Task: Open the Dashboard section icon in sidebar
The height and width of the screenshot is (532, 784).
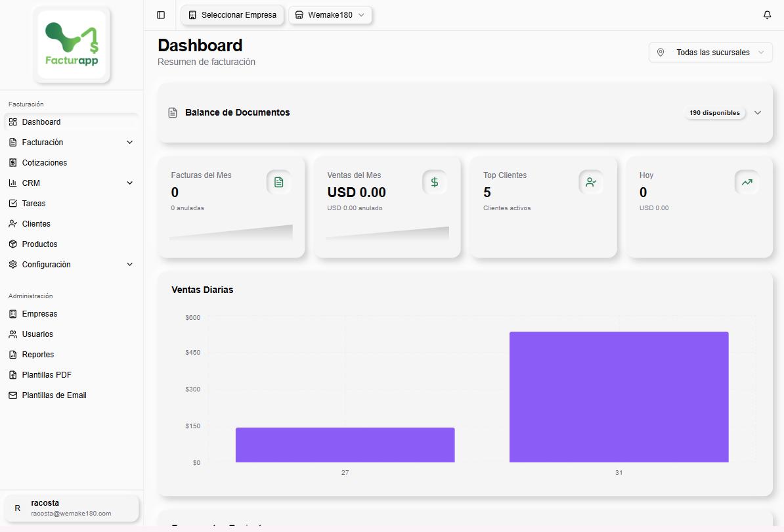Action: 11,122
